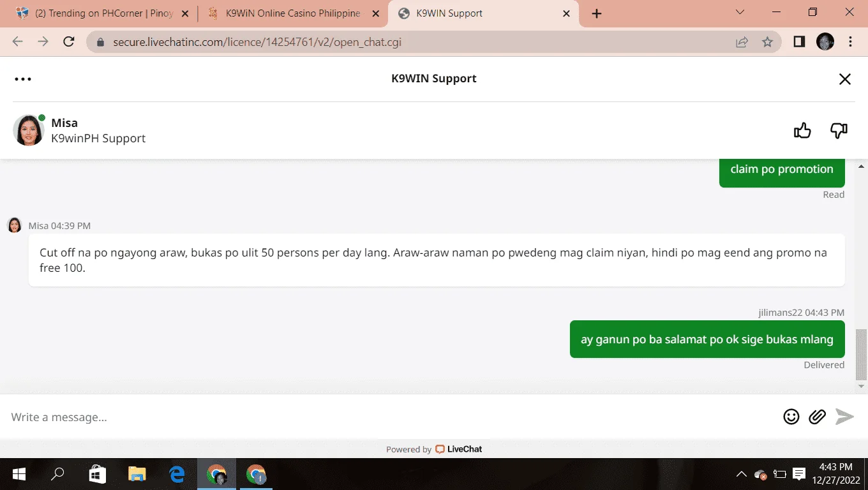Viewport: 868px width, 490px height.
Task: Go back to the previous page
Action: [17, 41]
